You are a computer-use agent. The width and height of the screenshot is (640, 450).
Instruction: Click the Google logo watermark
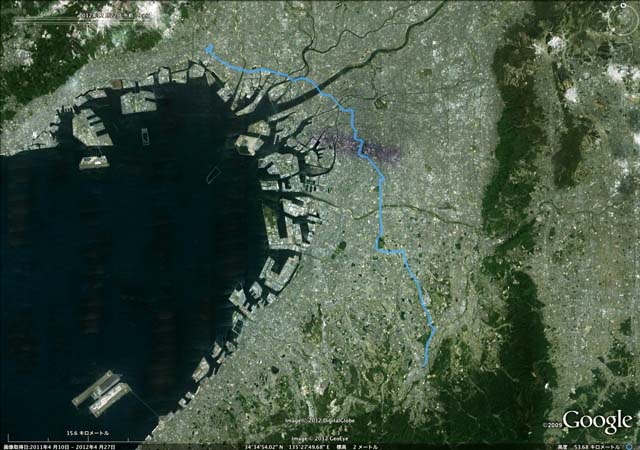point(597,421)
